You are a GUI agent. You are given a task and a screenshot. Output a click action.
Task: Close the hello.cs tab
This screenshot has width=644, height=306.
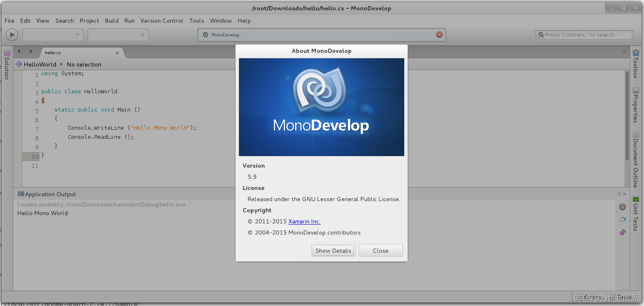(117, 53)
